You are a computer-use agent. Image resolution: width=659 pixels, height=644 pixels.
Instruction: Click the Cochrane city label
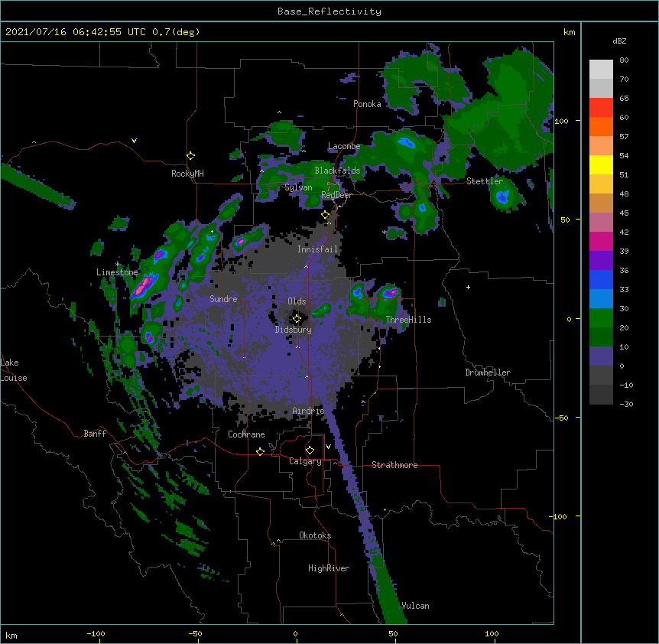tap(246, 434)
